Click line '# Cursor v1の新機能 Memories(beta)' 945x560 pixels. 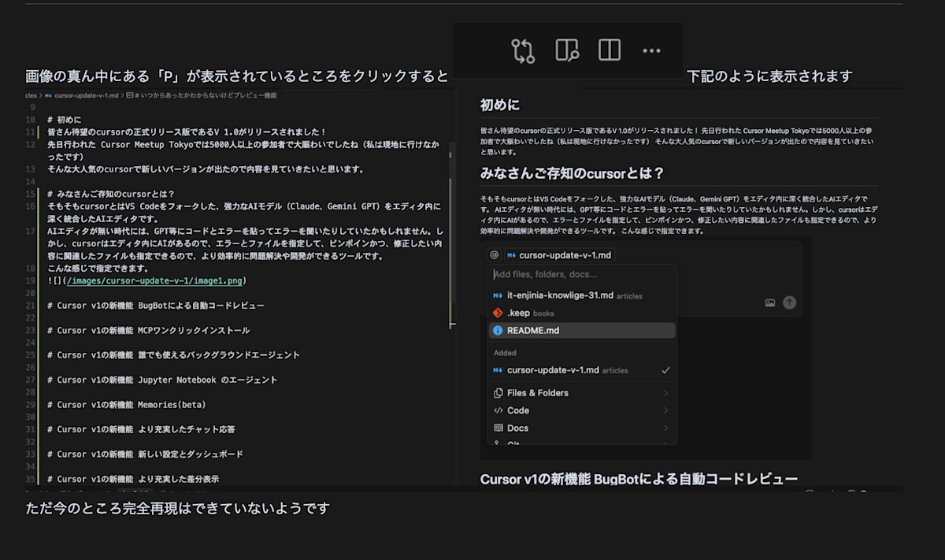(126, 405)
